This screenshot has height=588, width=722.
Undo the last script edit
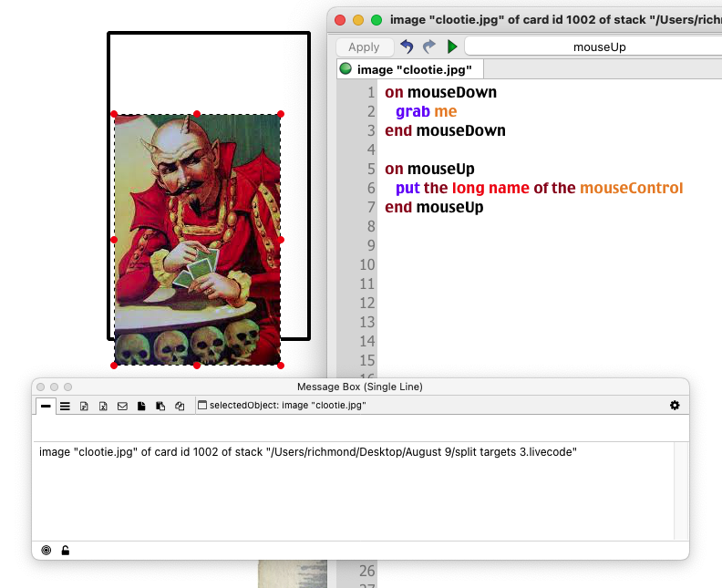pyautogui.click(x=407, y=46)
